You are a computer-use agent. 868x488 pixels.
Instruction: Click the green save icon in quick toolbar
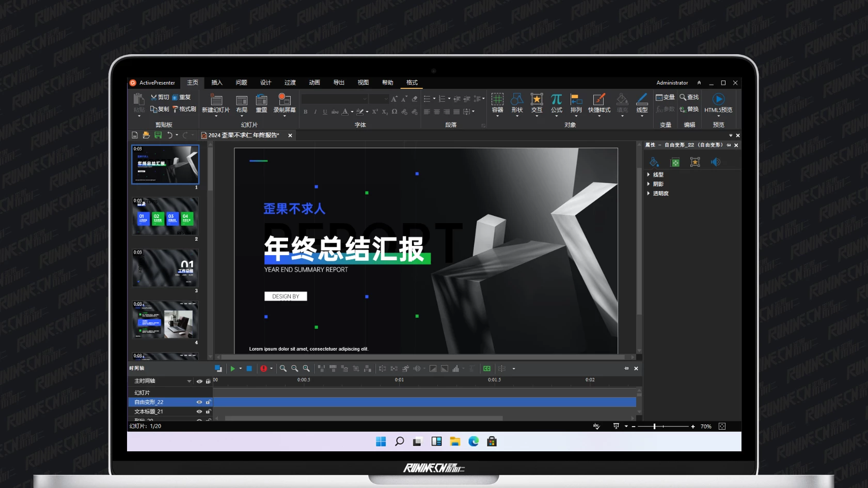[x=158, y=135]
